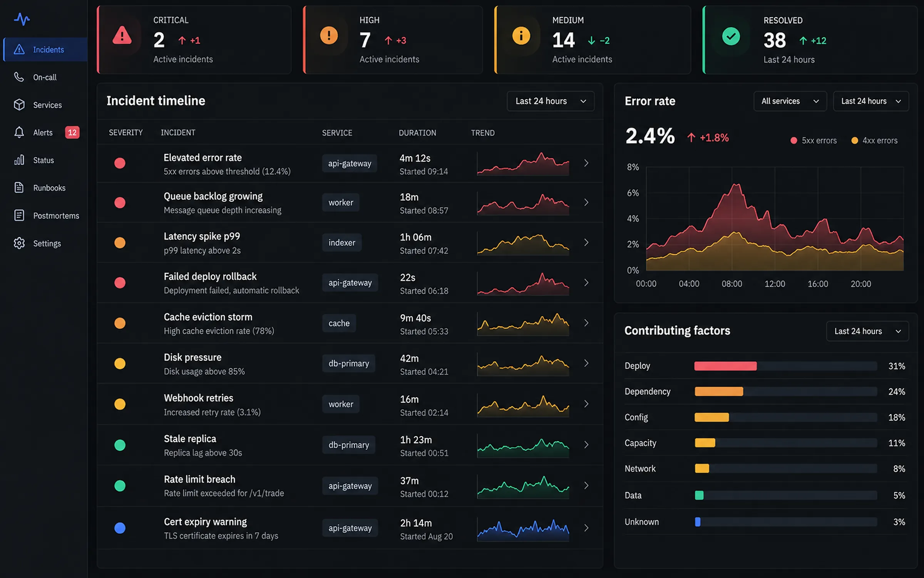Open the Postmortems menu item
This screenshot has height=578, width=924.
pyautogui.click(x=45, y=215)
